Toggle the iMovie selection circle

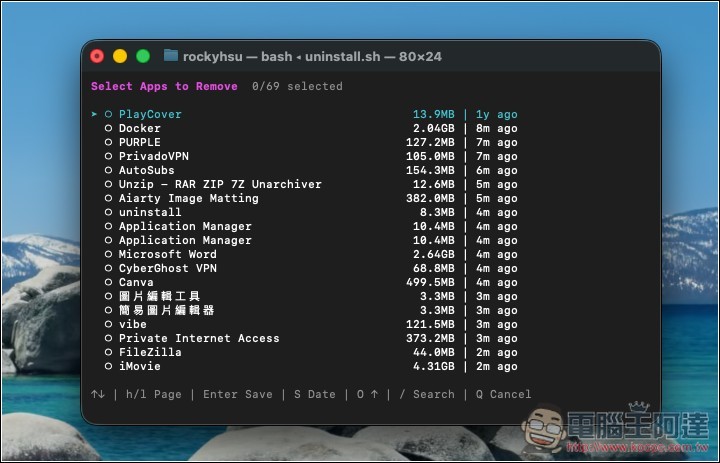[108, 366]
